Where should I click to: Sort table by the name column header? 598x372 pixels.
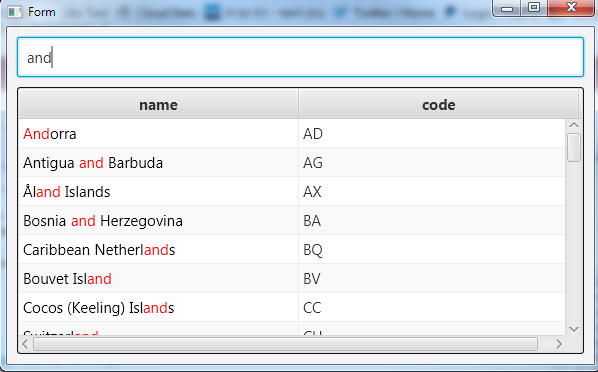coord(158,105)
